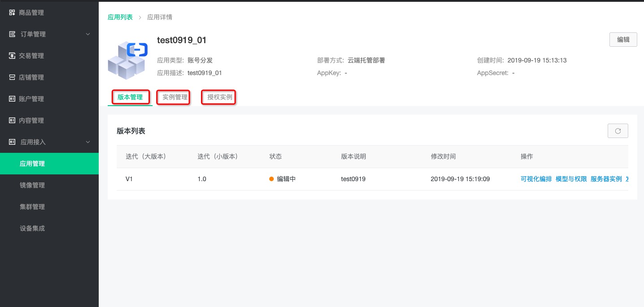644x307 pixels.
Task: Click the 版本列表 heading
Action: 131,131
